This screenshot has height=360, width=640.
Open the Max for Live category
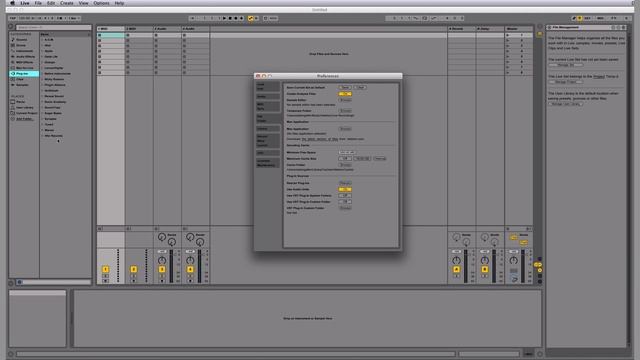(x=24, y=68)
